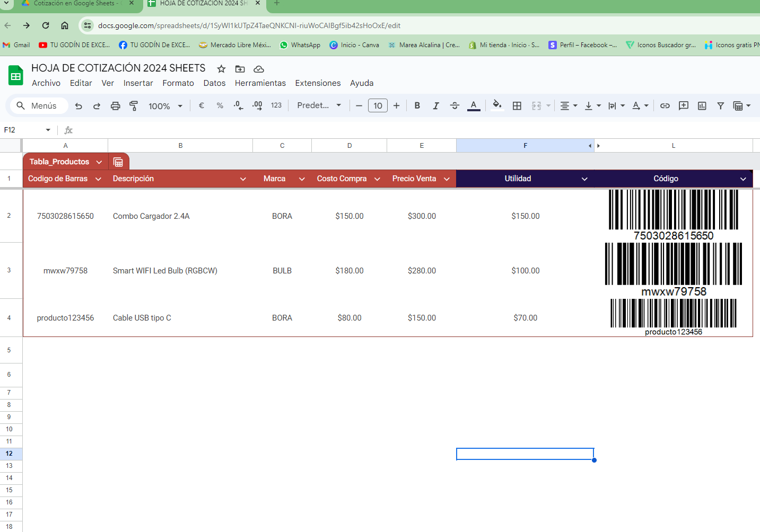Image resolution: width=760 pixels, height=532 pixels.
Task: Toggle strikethrough formatting
Action: click(x=455, y=105)
